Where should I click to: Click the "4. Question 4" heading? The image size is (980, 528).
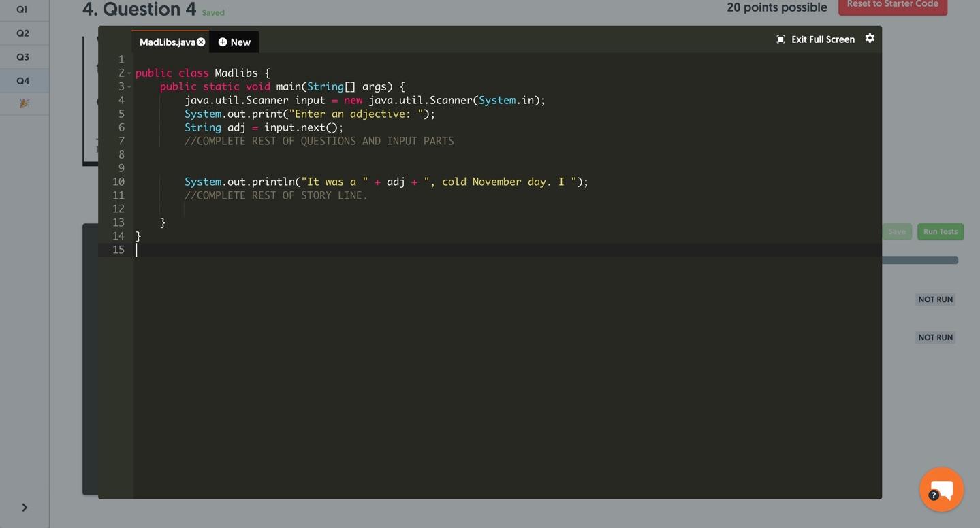(x=139, y=9)
